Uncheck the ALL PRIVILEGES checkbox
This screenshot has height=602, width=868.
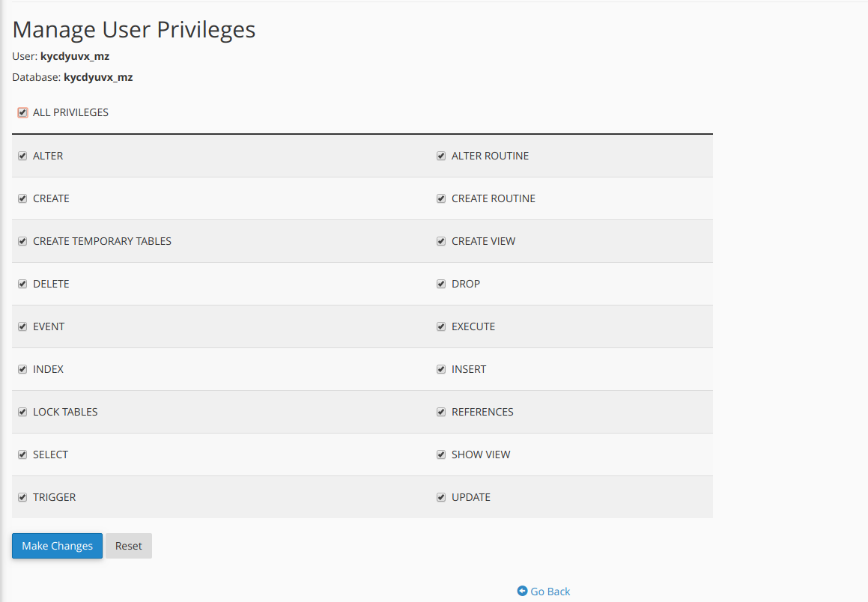(22, 112)
